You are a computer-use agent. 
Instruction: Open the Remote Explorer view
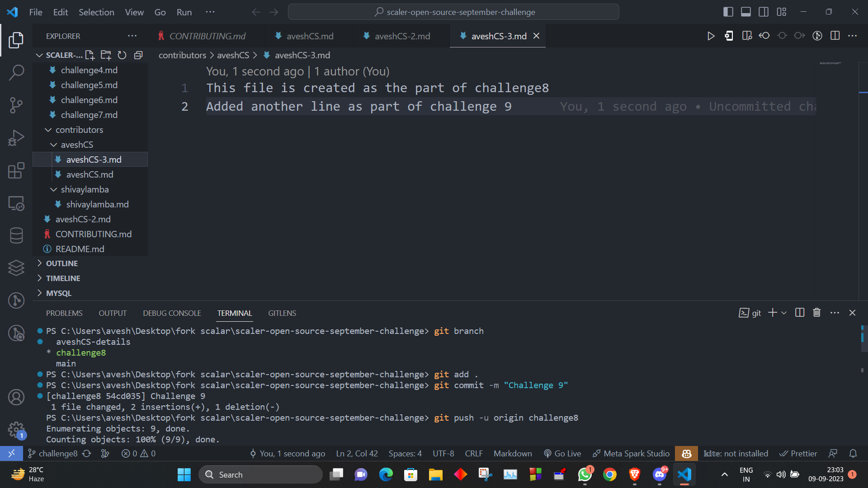(x=16, y=203)
